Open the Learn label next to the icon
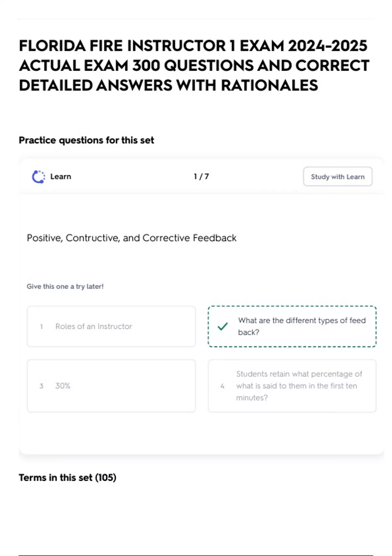The height and width of the screenshot is (556, 392). click(x=61, y=177)
